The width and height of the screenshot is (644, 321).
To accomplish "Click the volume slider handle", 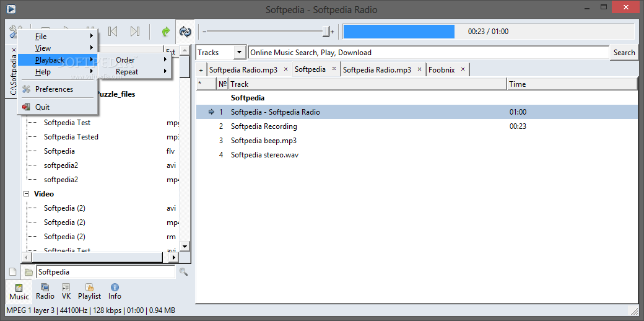I will (326, 31).
